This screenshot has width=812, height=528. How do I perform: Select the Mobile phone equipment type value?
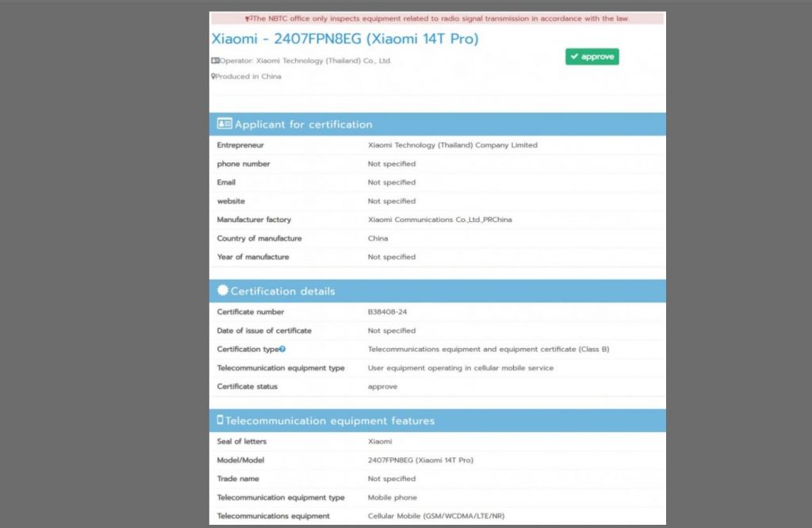[392, 497]
